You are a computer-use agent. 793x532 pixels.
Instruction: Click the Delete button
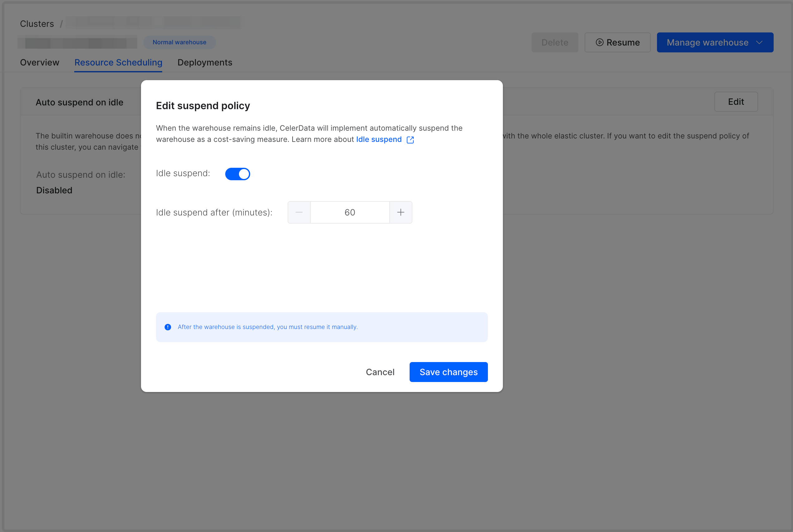554,42
